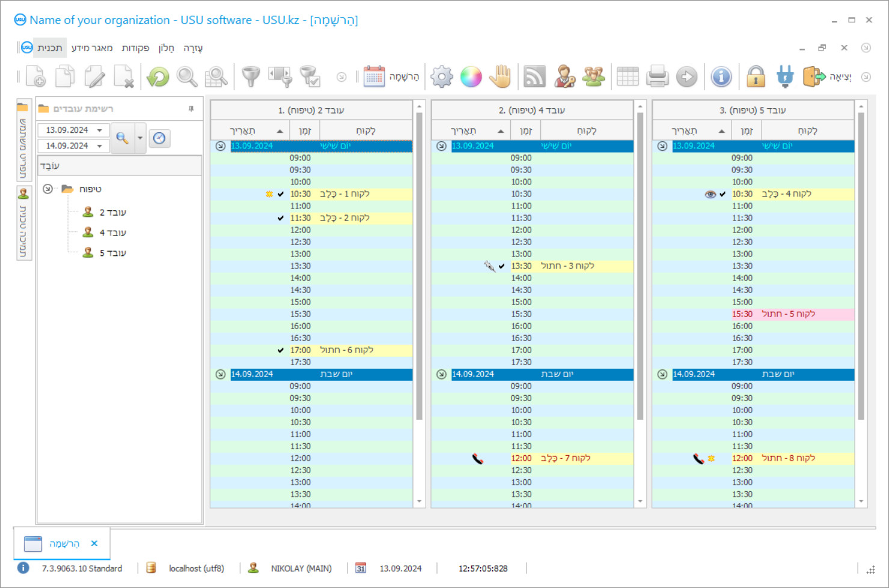889x588 pixels.
Task: Open the פקודות menu
Action: point(135,48)
